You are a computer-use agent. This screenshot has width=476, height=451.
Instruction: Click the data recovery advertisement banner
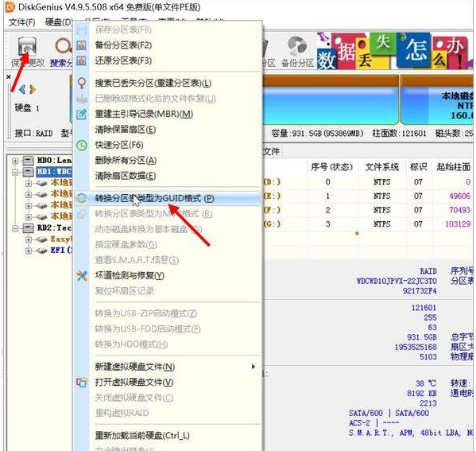tap(395, 51)
